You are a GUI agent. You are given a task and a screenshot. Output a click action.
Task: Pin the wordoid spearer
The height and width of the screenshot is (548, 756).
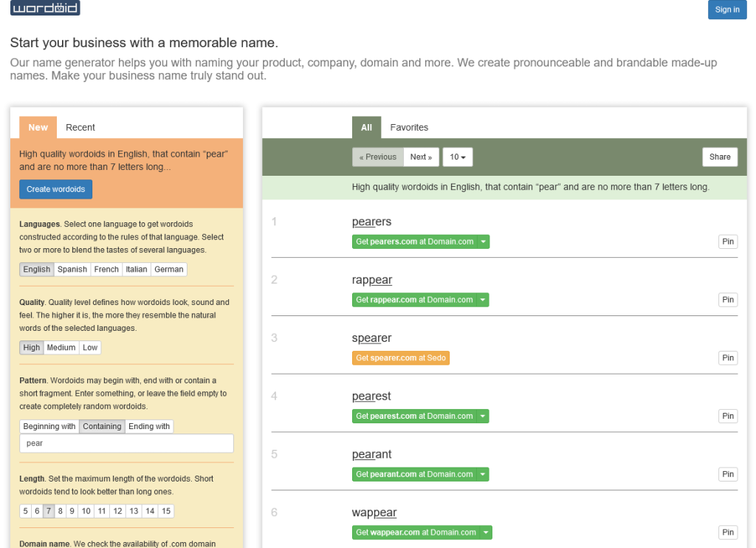pyautogui.click(x=728, y=358)
